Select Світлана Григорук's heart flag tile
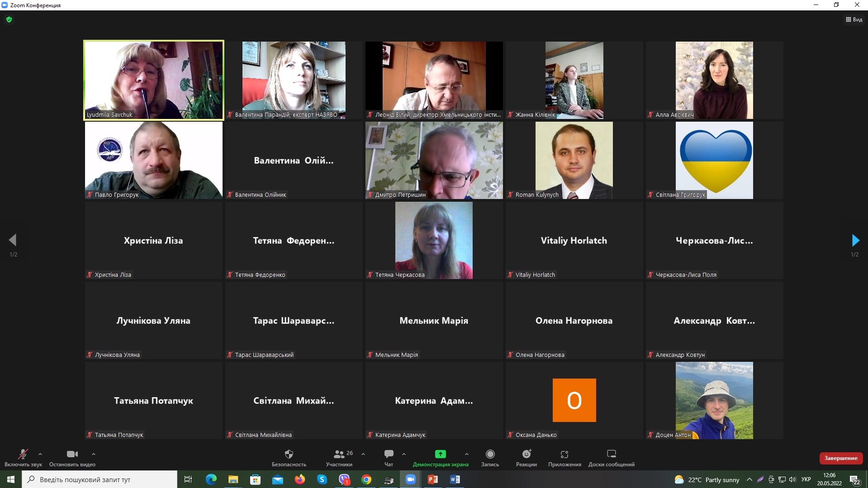Screen dimensions: 868x488 pos(714,160)
